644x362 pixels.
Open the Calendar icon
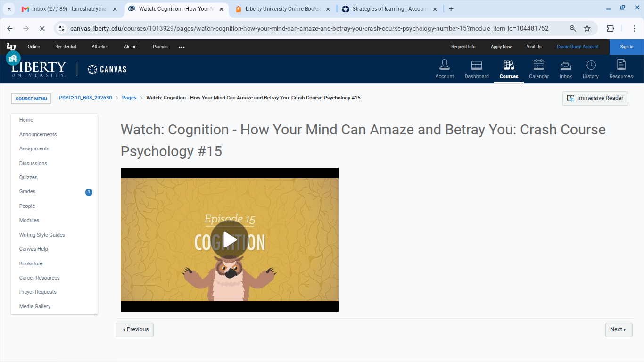[x=539, y=69]
